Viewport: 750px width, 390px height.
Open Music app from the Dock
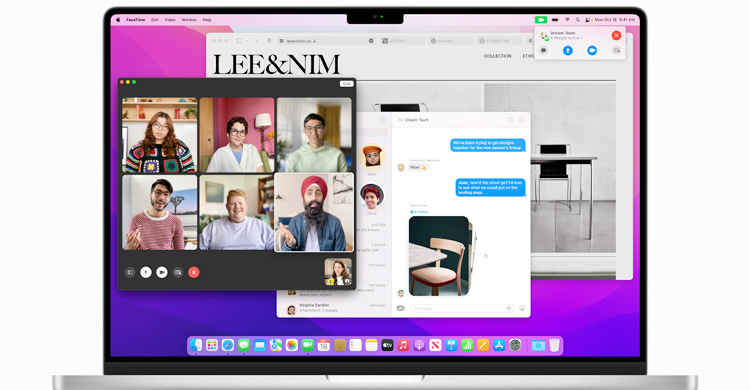point(403,345)
